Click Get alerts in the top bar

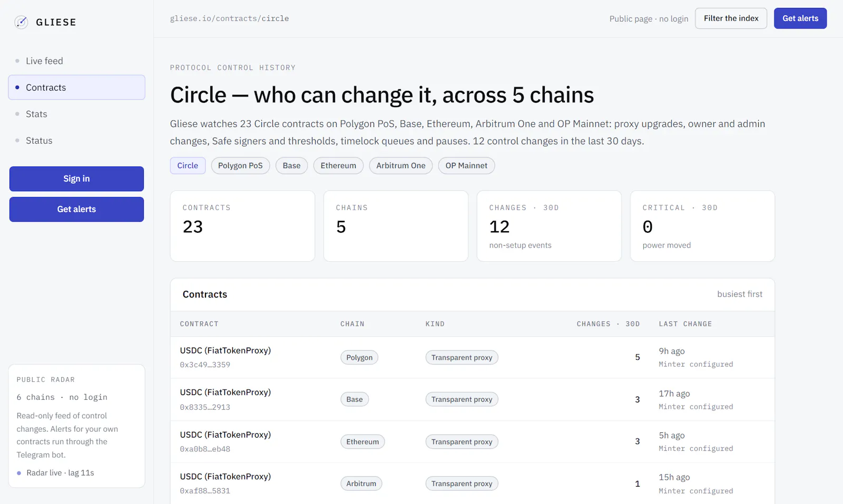pos(800,18)
